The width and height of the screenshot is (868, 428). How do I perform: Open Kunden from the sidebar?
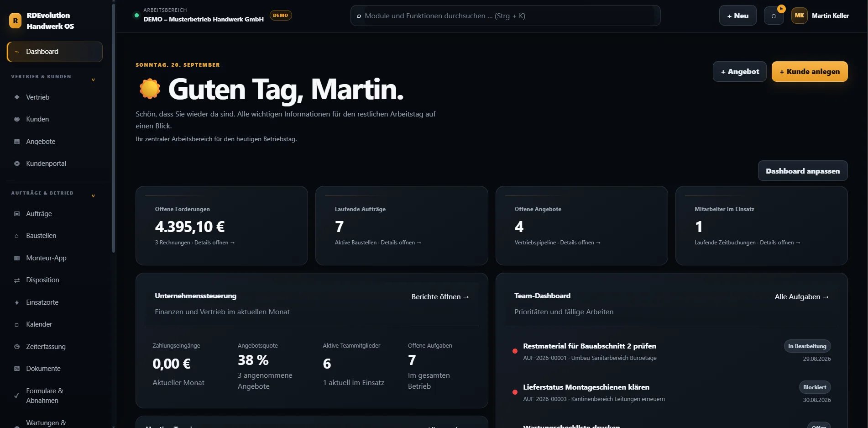click(55, 119)
